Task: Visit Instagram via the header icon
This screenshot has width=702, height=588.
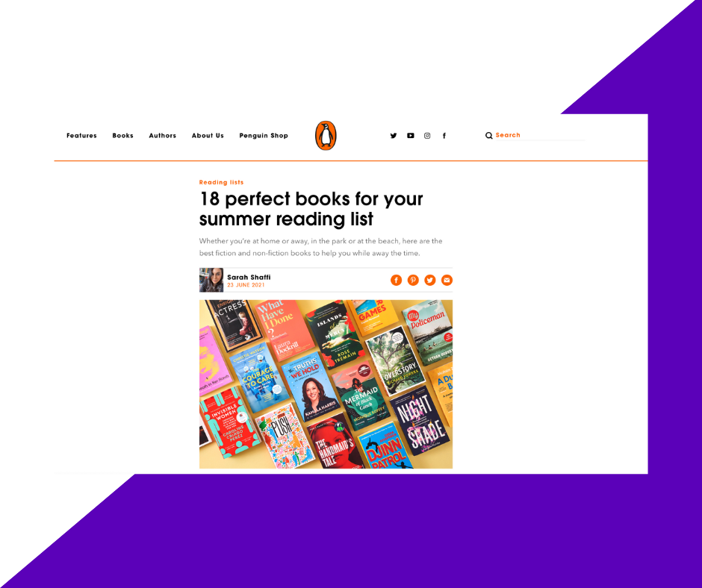Action: point(427,136)
